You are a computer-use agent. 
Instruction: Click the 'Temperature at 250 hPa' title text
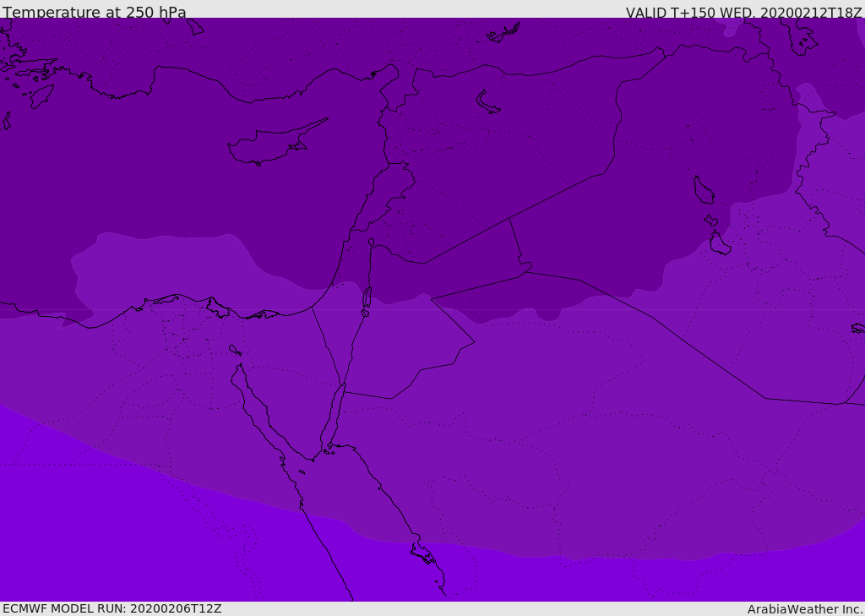[x=95, y=12]
